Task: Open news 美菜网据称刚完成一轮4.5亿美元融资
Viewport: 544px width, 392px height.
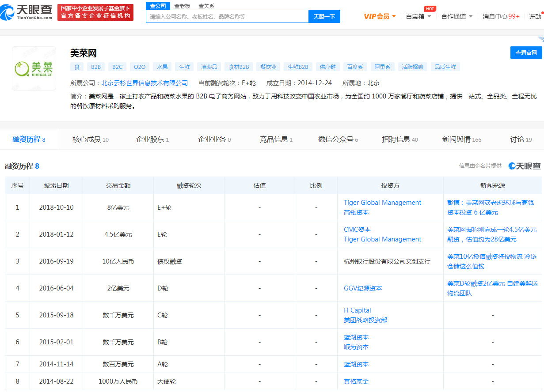Action: pos(492,234)
